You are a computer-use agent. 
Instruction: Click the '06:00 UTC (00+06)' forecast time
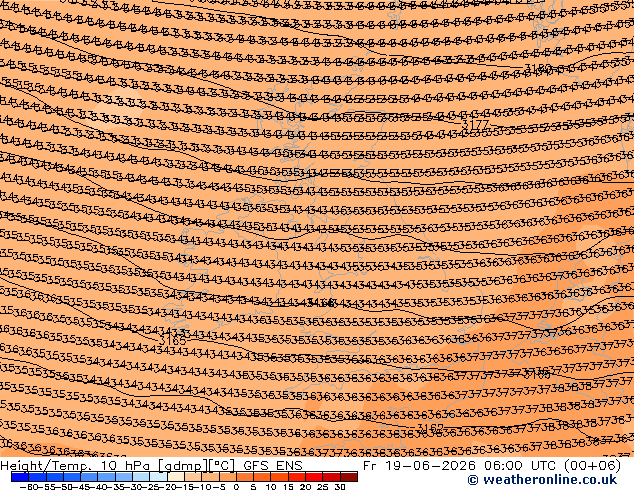coord(552,466)
